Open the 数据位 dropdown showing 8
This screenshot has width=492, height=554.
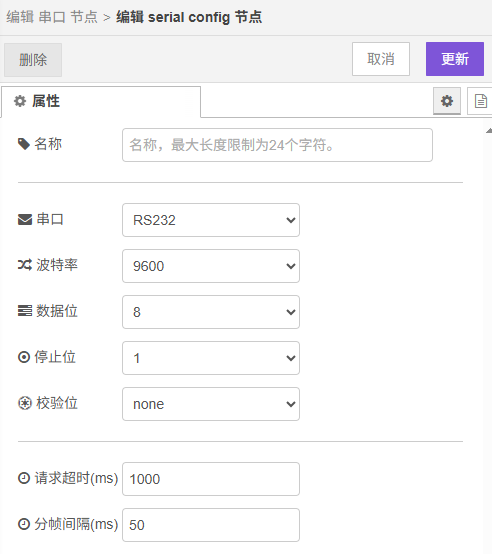pos(211,312)
